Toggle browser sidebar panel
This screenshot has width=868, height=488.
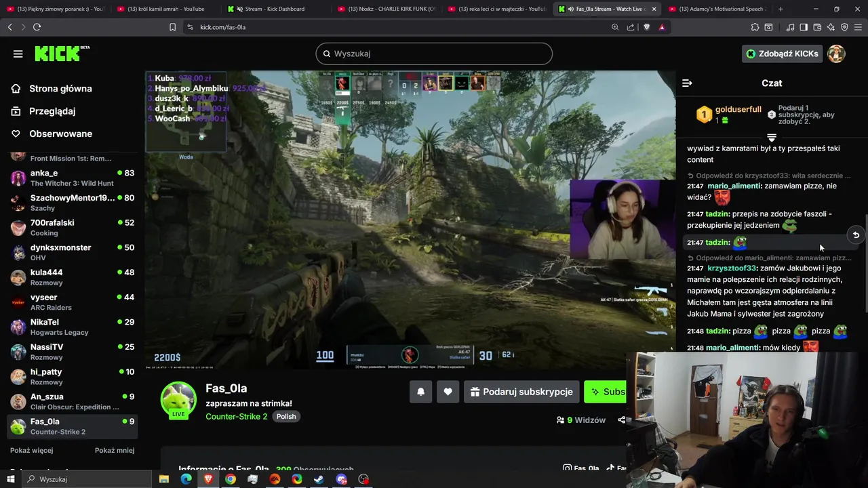pyautogui.click(x=804, y=27)
